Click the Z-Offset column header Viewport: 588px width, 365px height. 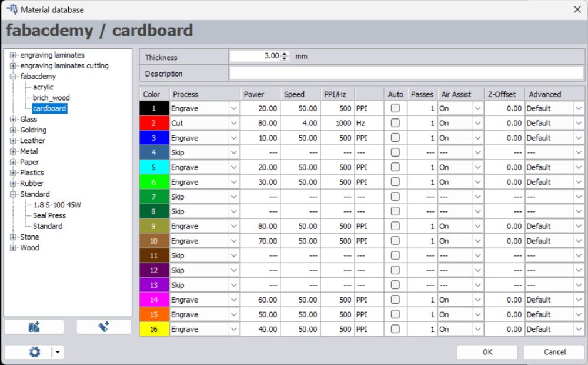(x=504, y=94)
